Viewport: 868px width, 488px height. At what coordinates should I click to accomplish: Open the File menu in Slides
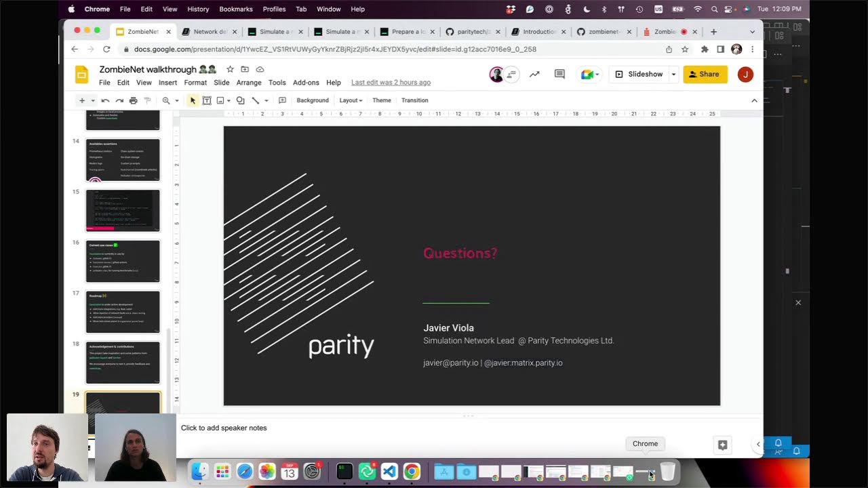pos(104,83)
